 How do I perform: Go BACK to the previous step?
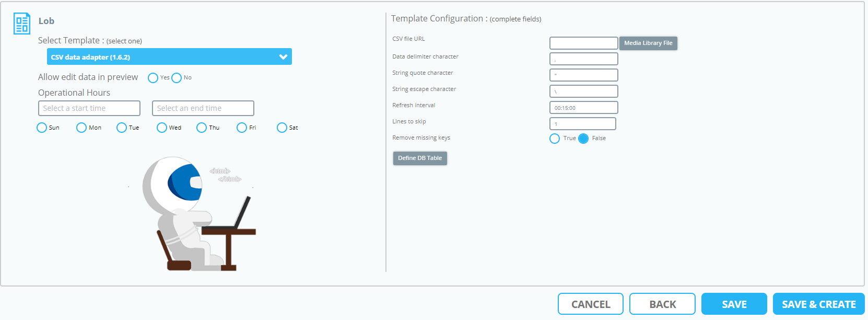662,304
